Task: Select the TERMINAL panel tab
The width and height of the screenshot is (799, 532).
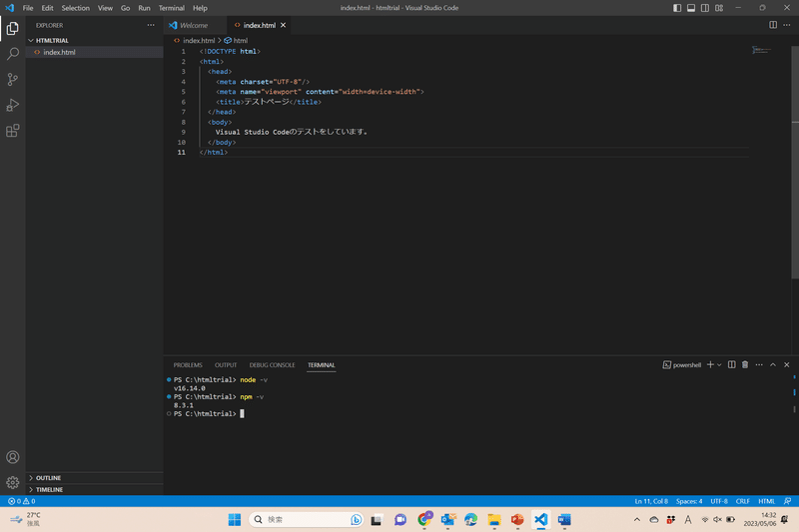Action: 321,365
